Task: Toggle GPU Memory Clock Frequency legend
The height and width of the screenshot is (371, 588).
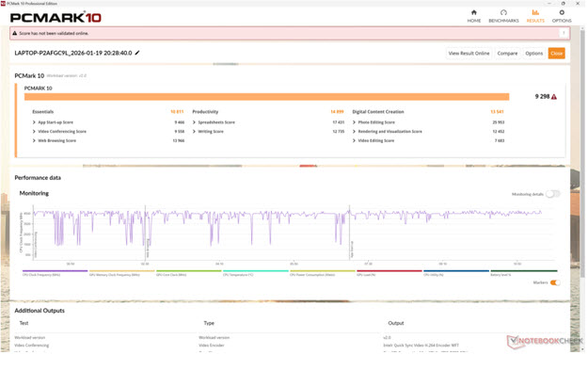Action: (x=121, y=273)
